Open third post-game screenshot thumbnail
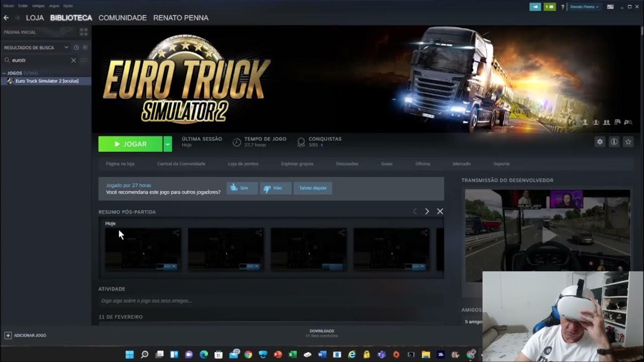 coord(308,249)
